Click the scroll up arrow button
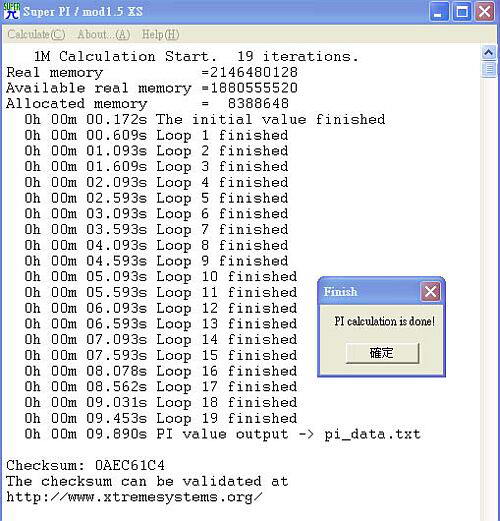The image size is (500, 521). tap(489, 53)
